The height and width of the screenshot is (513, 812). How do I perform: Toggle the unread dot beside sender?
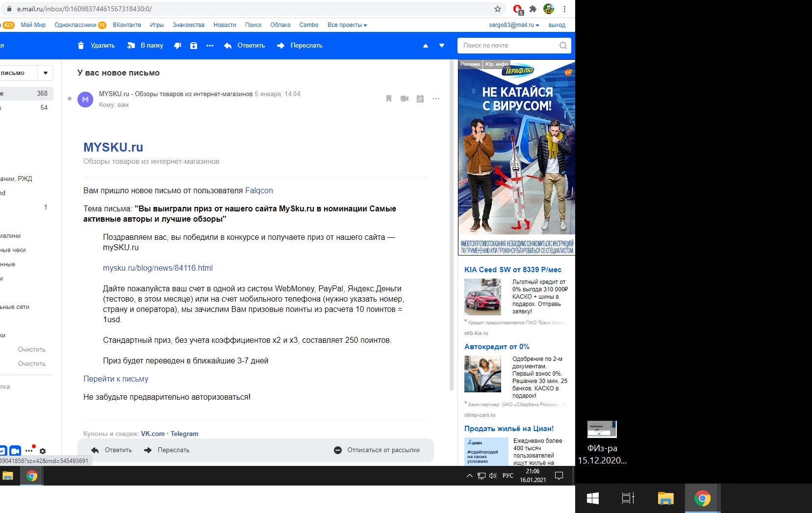pos(70,99)
